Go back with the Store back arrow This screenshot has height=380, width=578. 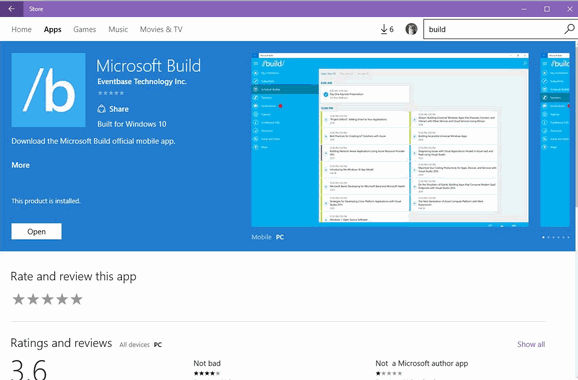pyautogui.click(x=11, y=9)
